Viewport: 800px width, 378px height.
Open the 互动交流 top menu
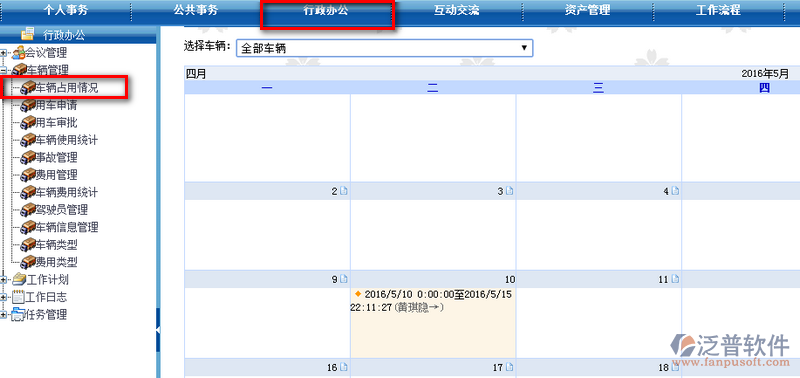457,11
